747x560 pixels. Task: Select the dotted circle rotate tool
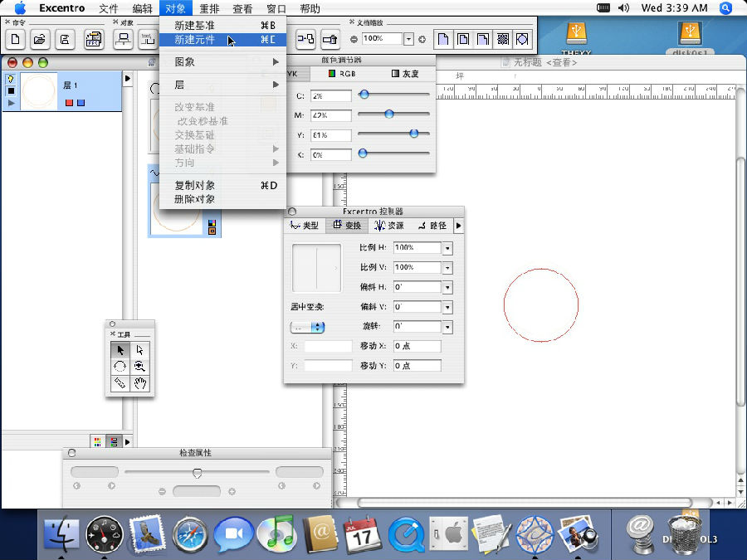coord(120,366)
